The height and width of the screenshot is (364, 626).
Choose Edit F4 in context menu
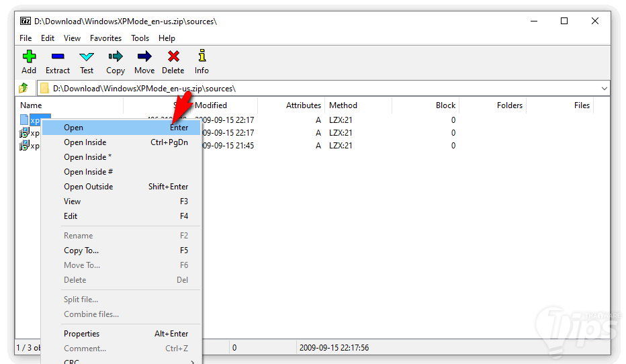click(121, 216)
